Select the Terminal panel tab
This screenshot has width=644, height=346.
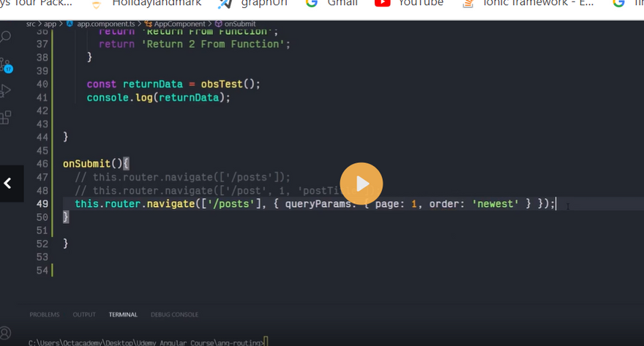point(123,315)
